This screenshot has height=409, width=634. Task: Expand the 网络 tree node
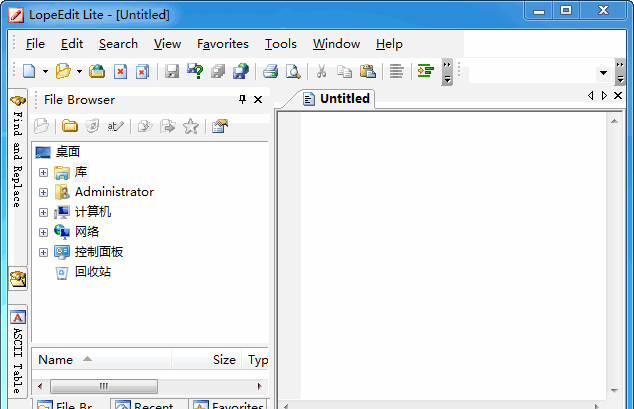click(x=43, y=232)
